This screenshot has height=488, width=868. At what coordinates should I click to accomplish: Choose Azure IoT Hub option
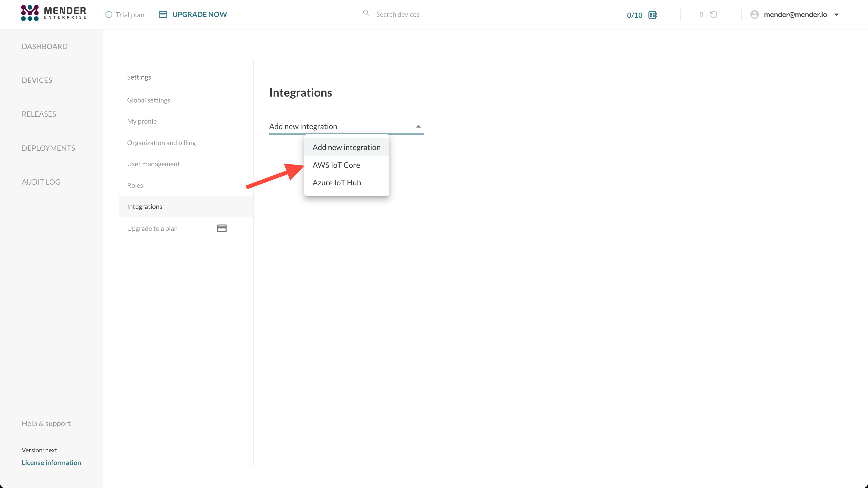(337, 183)
